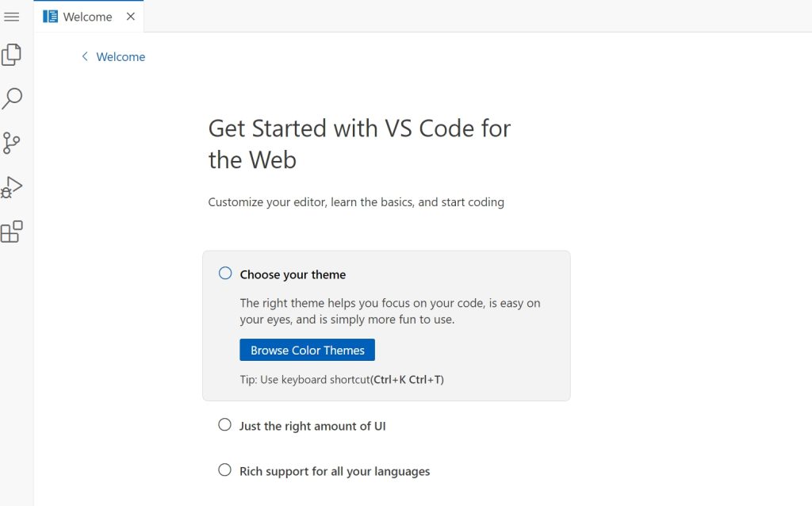Screen dimensions: 812x506
Task: Open the hamburger application menu
Action: [x=12, y=17]
